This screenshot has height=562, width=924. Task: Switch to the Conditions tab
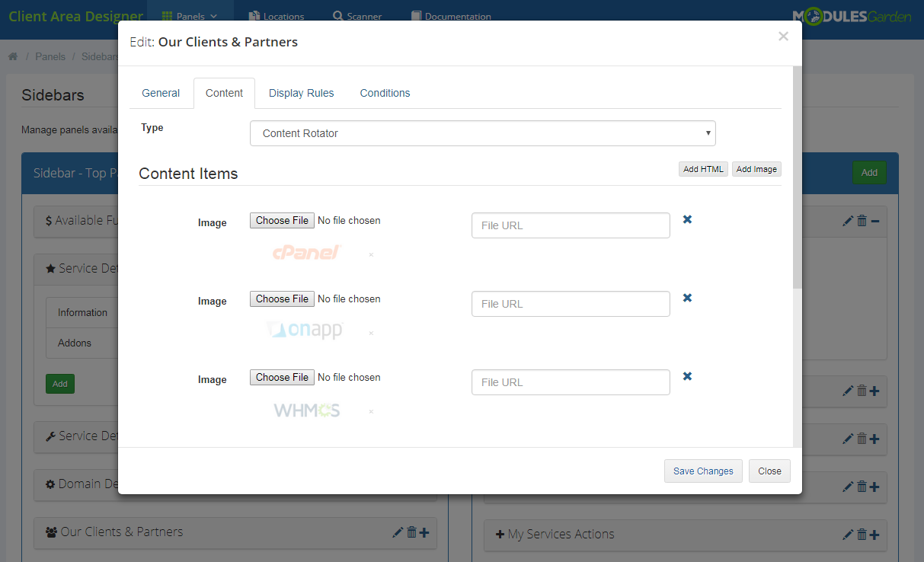click(385, 93)
